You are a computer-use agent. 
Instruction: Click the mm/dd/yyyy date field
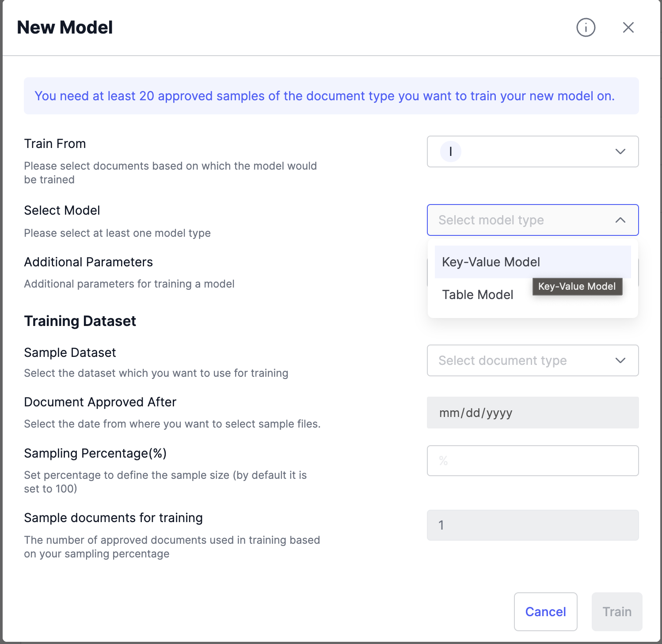pyautogui.click(x=533, y=413)
